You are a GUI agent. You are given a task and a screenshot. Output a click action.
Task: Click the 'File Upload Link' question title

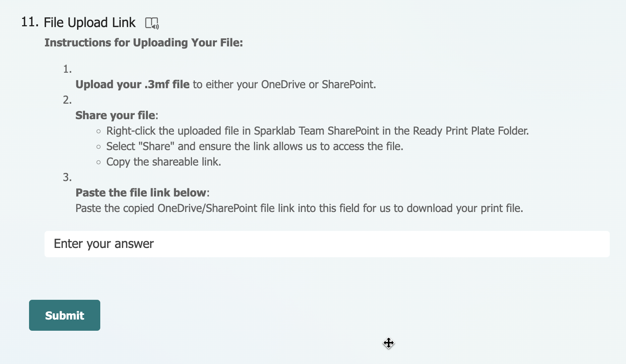click(89, 22)
